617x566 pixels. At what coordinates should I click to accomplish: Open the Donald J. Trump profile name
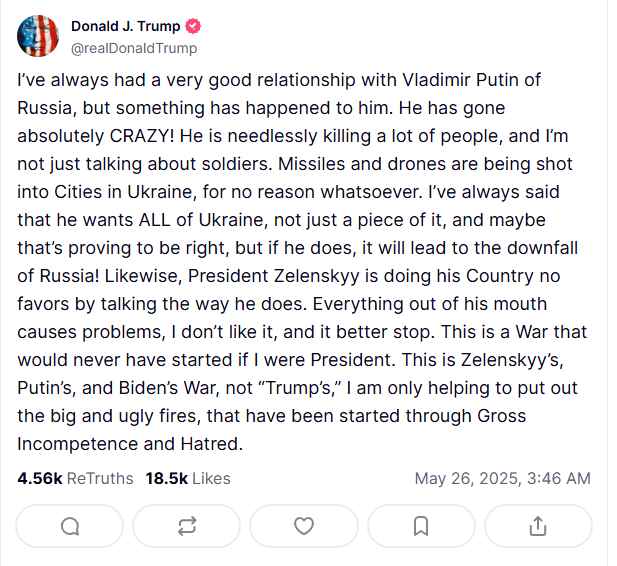[x=126, y=26]
